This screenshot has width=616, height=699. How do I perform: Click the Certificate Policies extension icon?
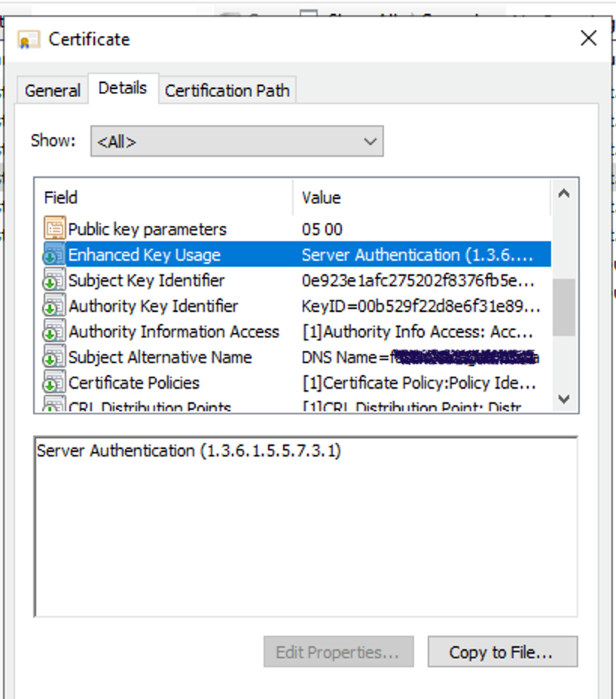(x=54, y=383)
